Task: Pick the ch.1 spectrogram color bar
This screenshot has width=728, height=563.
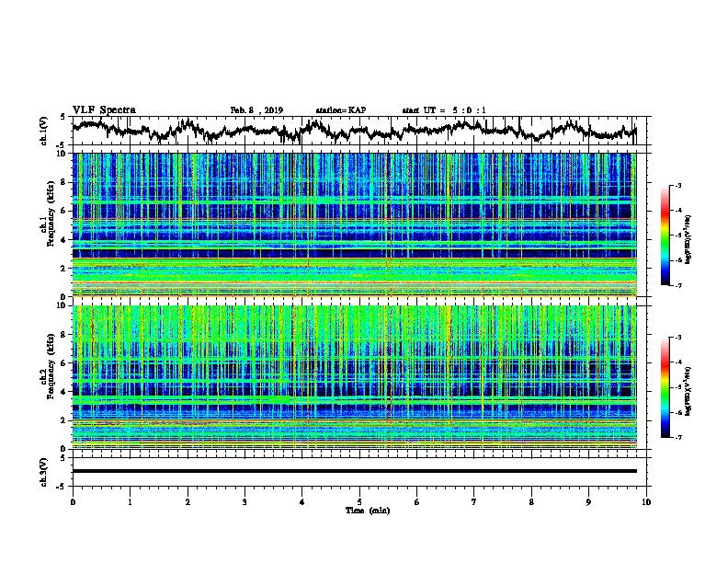Action: [665, 236]
